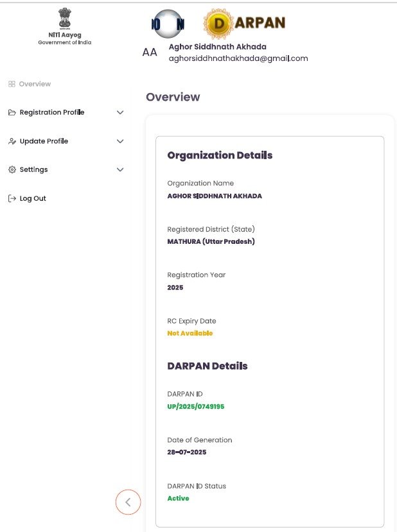Click the Registration Profile folder icon

click(12, 112)
